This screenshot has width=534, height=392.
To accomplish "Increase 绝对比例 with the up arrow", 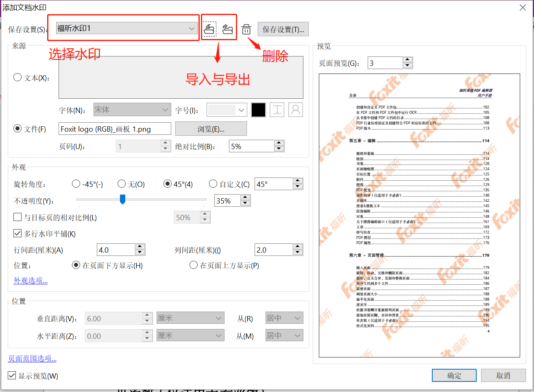I will pyautogui.click(x=279, y=143).
